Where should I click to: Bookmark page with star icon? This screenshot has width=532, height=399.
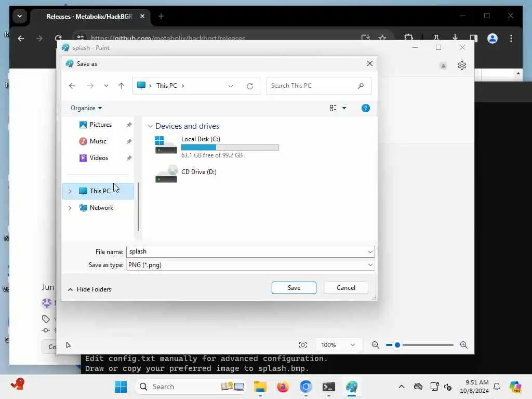tap(382, 38)
